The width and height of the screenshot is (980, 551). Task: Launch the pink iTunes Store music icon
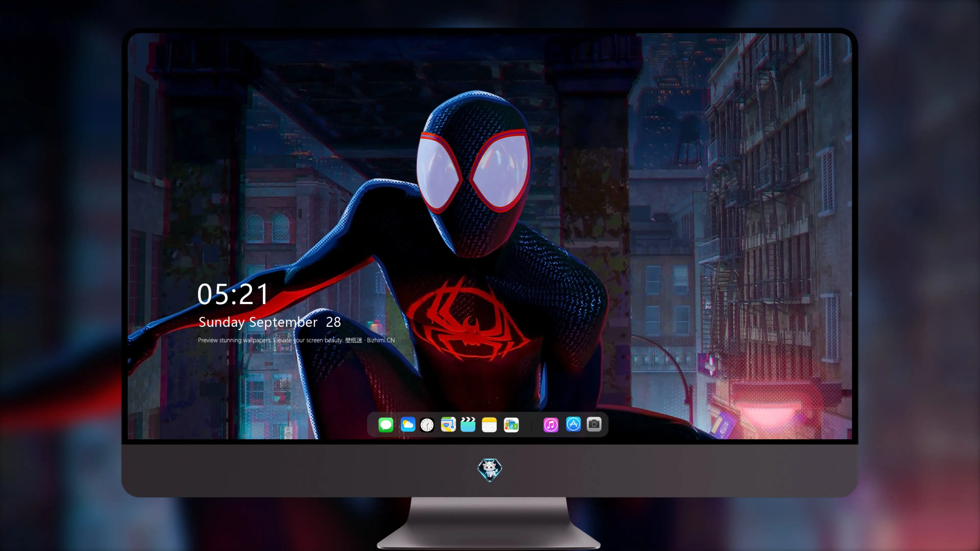pos(551,425)
